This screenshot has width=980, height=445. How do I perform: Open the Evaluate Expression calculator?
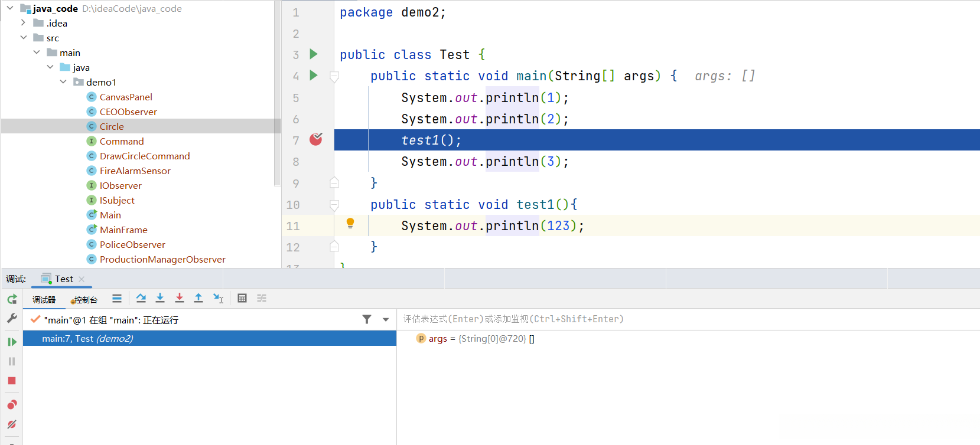[x=242, y=298]
